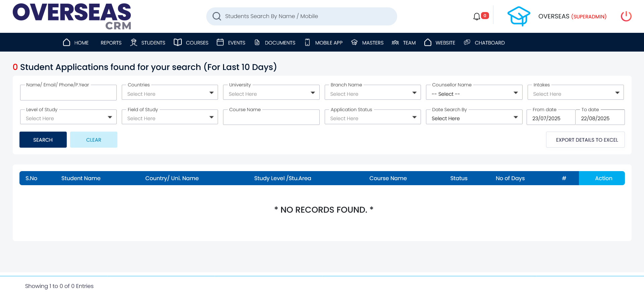Image resolution: width=644 pixels, height=294 pixels.
Task: Go to the Masters menu item
Action: coord(372,43)
